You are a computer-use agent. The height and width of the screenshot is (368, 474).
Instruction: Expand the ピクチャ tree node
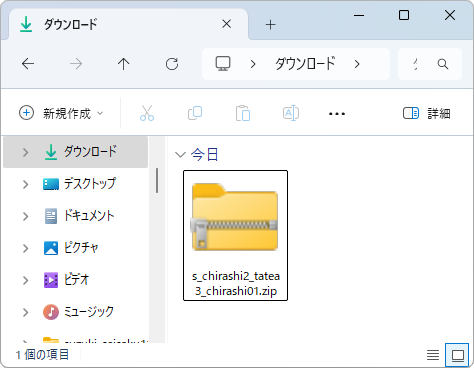[25, 248]
